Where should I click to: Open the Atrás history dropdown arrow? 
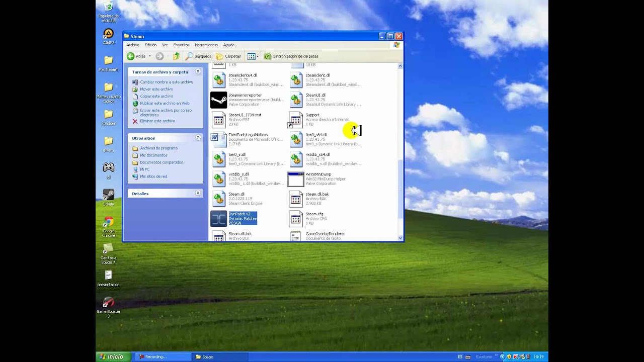[x=149, y=56]
